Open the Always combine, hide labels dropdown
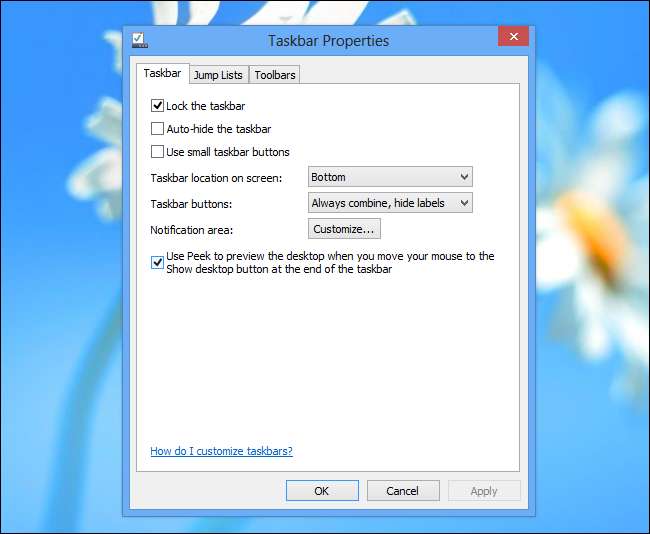 (x=390, y=203)
